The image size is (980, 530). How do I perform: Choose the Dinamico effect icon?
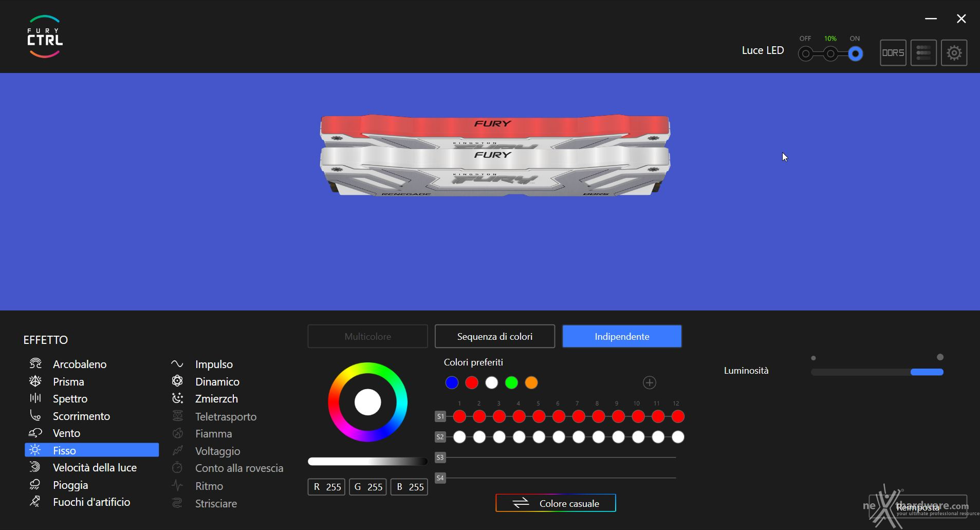177,381
